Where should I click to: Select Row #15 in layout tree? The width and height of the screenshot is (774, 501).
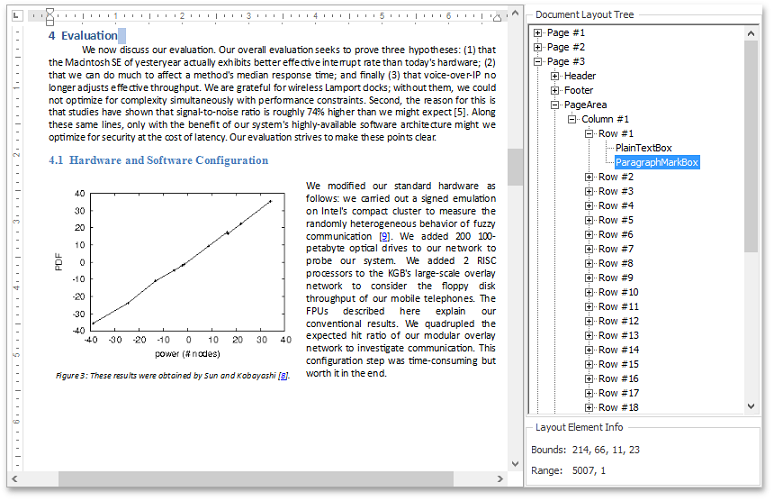[619, 364]
